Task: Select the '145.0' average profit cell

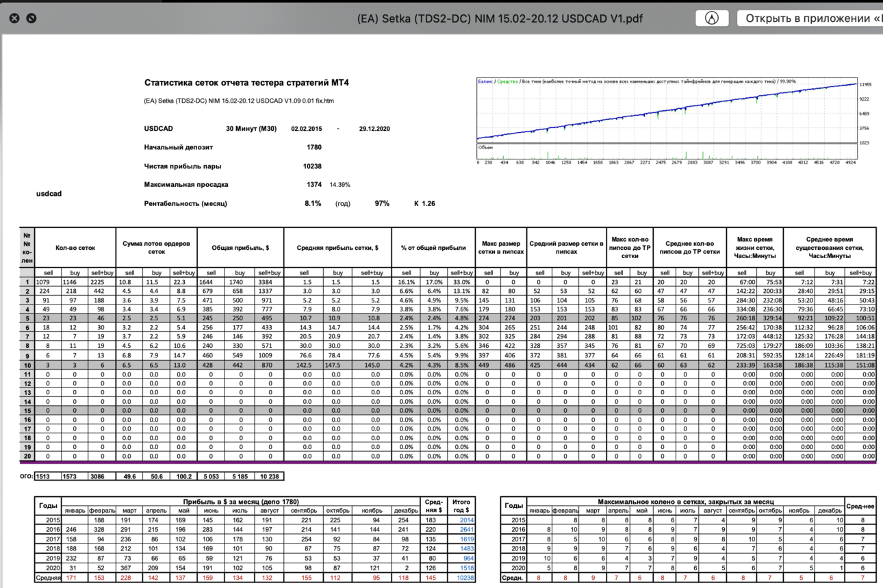Action: [372, 367]
